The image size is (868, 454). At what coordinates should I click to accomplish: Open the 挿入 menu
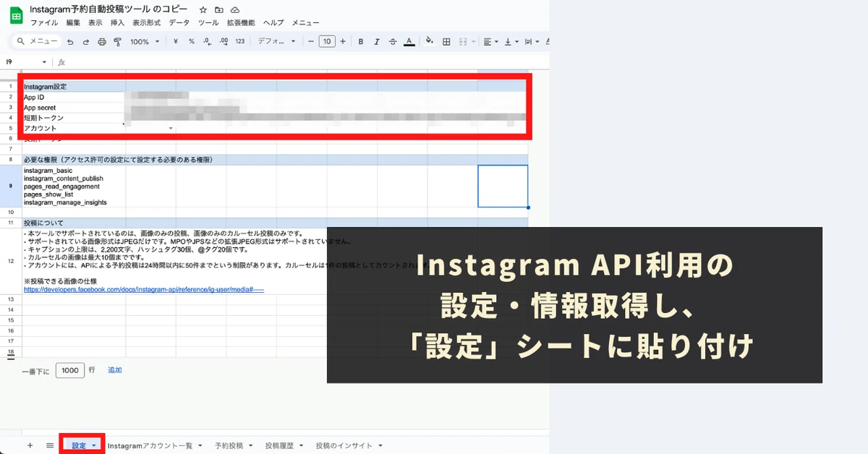(118, 23)
